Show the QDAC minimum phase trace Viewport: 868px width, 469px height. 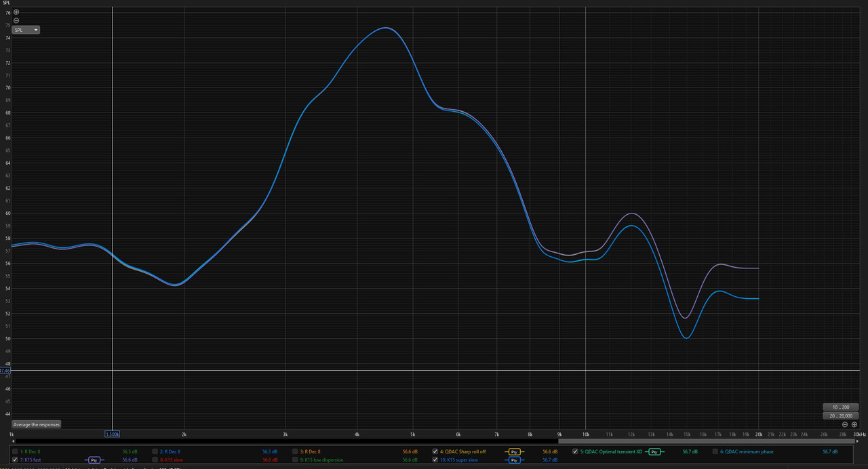[x=715, y=451]
